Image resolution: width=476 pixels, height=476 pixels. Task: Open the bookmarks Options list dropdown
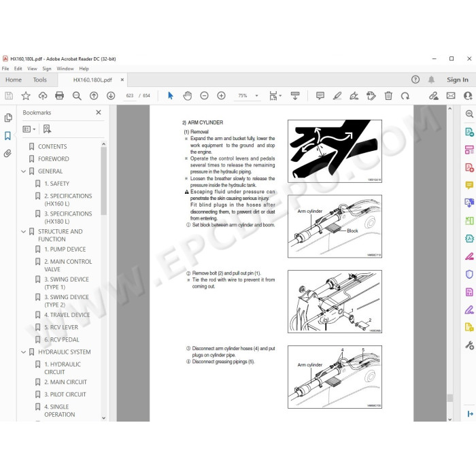tap(29, 129)
